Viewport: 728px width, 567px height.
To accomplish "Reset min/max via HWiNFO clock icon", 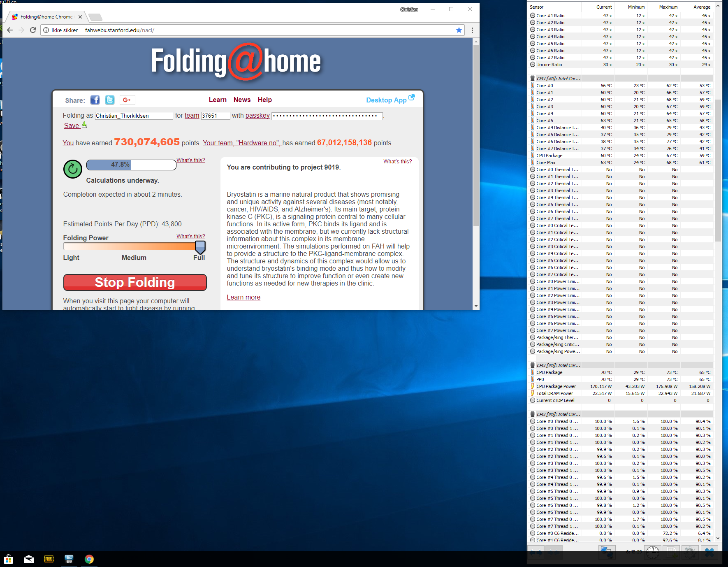I will [653, 552].
